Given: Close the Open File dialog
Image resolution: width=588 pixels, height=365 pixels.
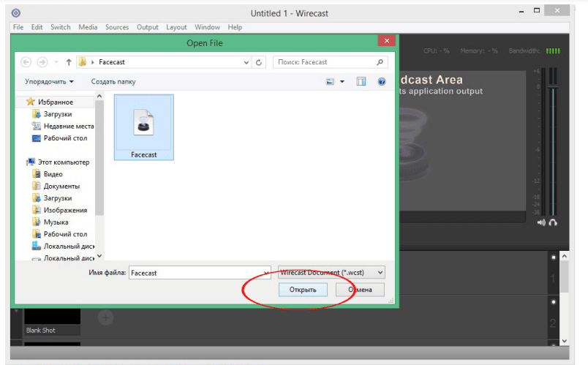Looking at the screenshot, I should [x=387, y=40].
